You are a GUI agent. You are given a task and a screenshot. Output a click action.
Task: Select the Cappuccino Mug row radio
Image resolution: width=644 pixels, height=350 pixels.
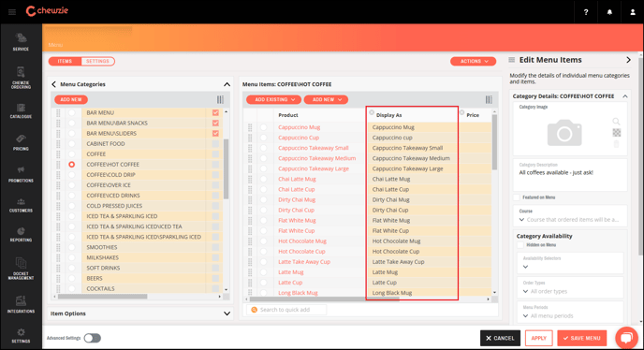click(264, 127)
